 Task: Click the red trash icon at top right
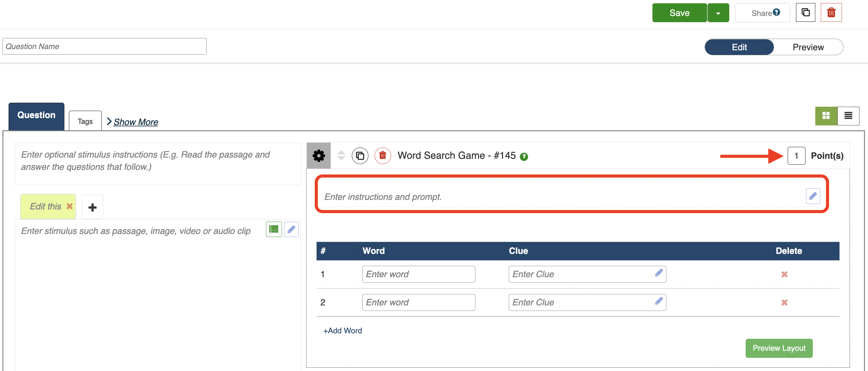[831, 13]
